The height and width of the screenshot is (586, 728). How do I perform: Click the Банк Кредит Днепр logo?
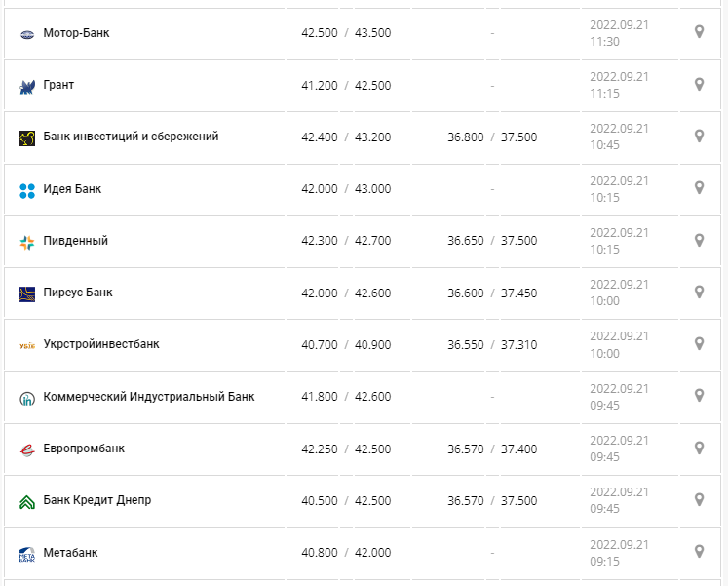(x=27, y=501)
